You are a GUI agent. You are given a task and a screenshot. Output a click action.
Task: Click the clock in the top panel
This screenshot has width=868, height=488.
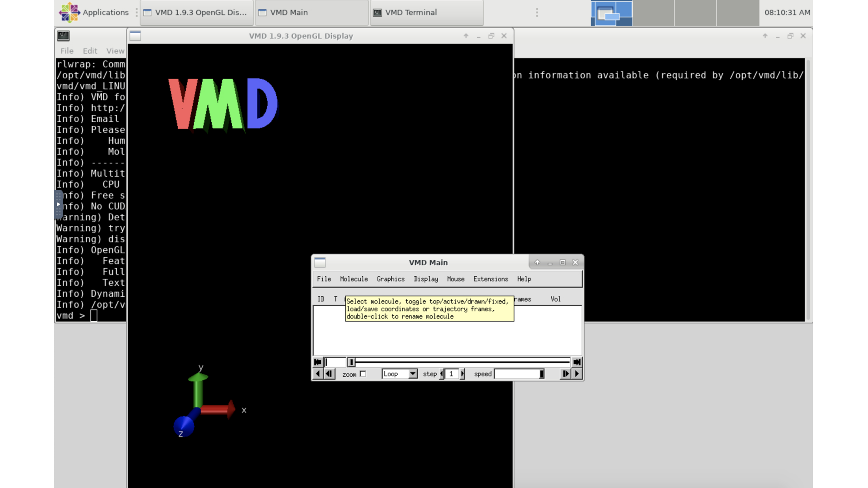pos(787,12)
